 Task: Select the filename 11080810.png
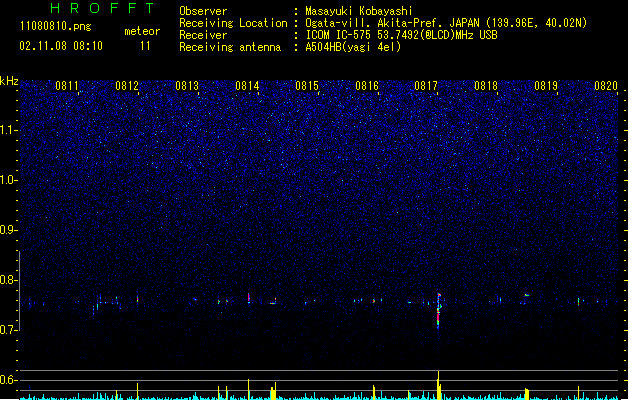pos(55,26)
